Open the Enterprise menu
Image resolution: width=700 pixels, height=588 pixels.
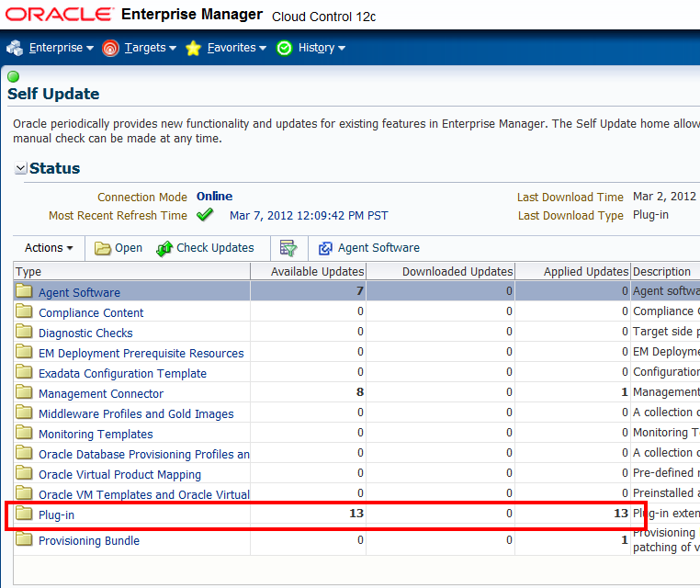click(x=62, y=48)
